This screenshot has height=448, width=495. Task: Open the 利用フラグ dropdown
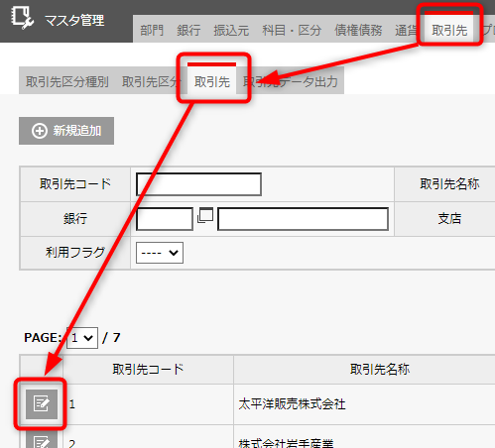pos(160,253)
